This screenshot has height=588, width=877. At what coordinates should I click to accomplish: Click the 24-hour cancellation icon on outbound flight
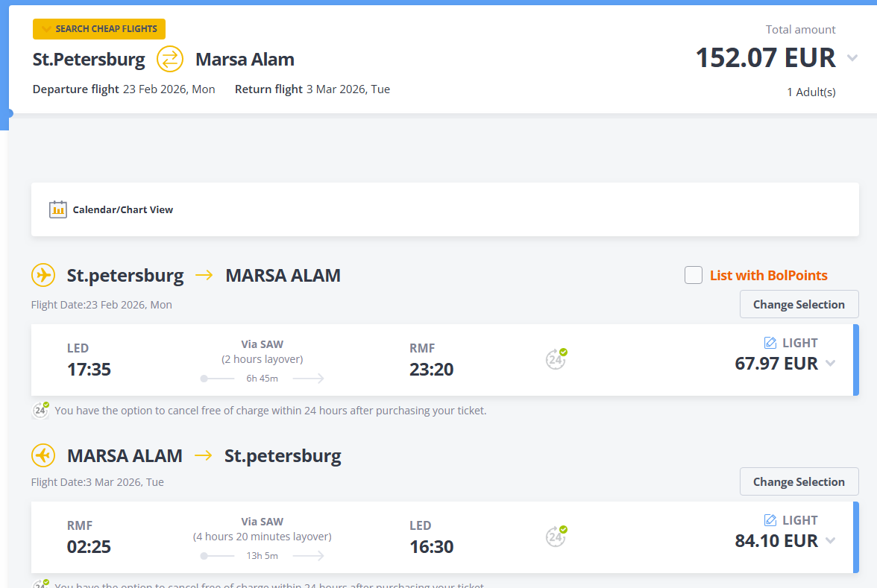click(x=556, y=359)
